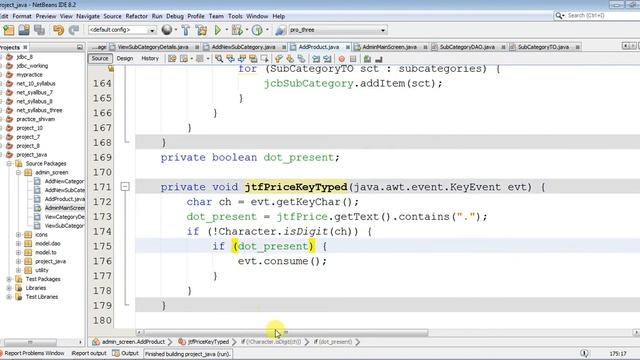Click the New Project icon in main toolbar

pyautogui.click(x=9, y=30)
